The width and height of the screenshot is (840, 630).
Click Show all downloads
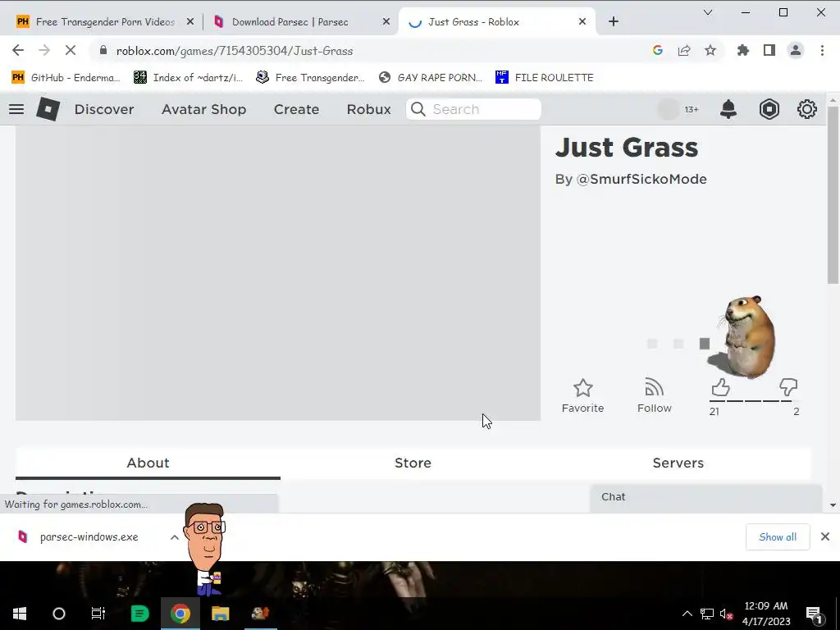pos(778,536)
